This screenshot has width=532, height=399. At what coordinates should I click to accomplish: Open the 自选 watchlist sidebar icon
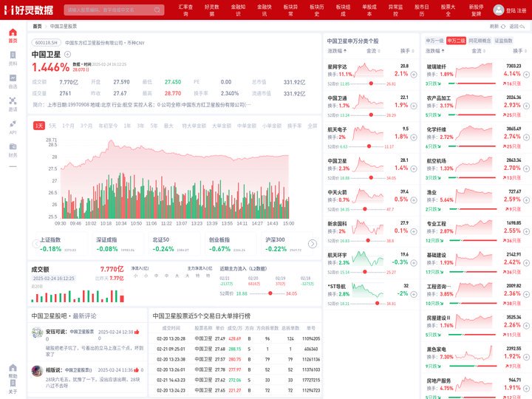click(13, 78)
